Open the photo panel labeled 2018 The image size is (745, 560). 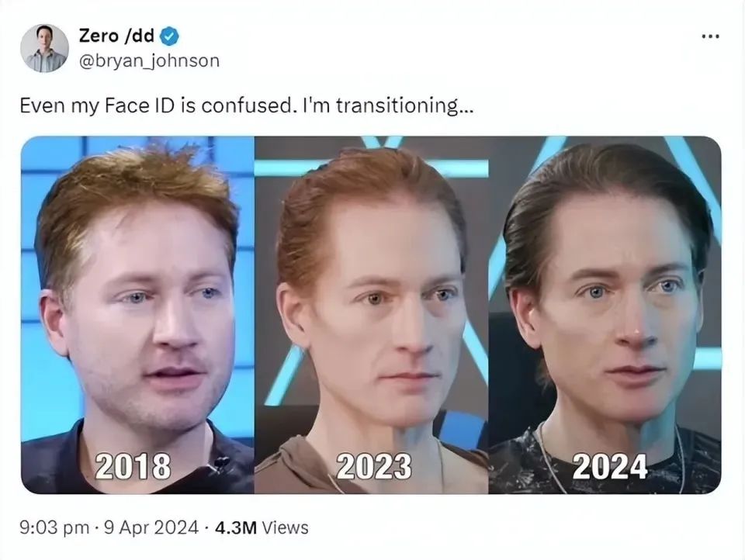[x=138, y=315]
